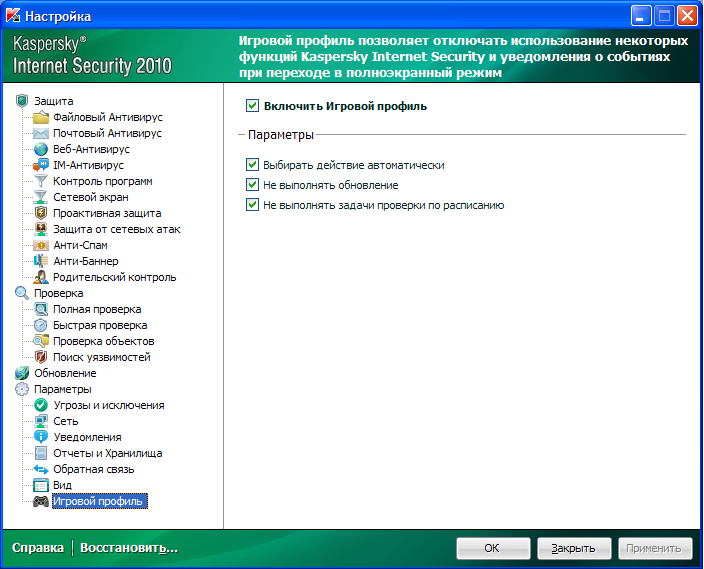Select the highlighted Игровой профиль entry
704x569 pixels.
coord(100,501)
